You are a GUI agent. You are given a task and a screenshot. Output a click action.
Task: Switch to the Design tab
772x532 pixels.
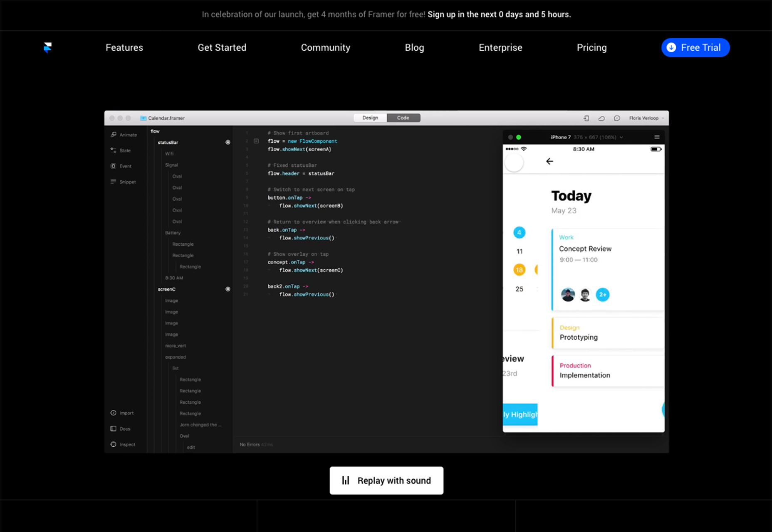click(x=370, y=118)
